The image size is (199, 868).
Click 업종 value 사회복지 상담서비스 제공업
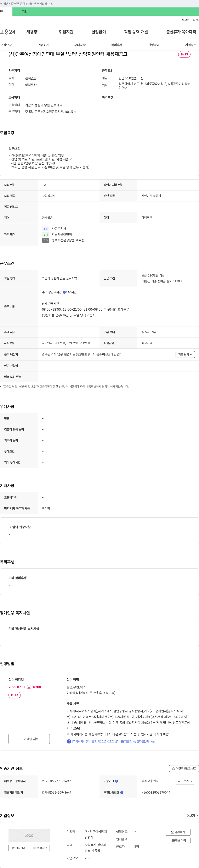[x=95, y=848]
